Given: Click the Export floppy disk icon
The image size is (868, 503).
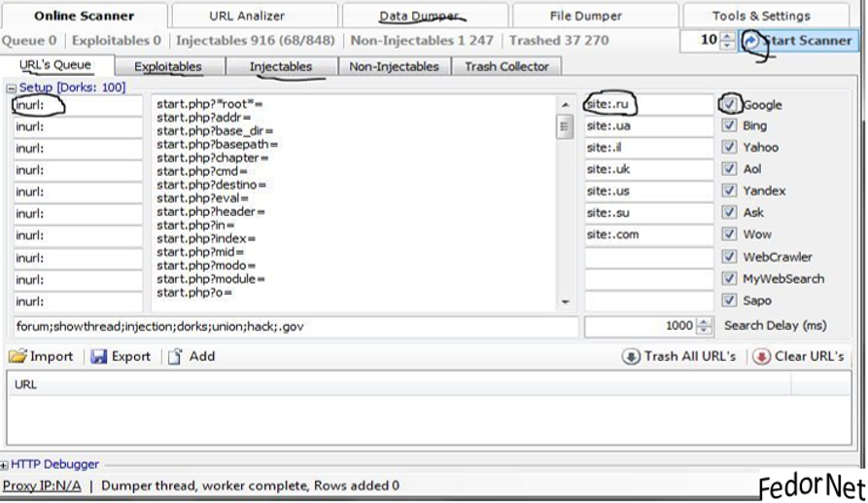Looking at the screenshot, I should pos(98,356).
